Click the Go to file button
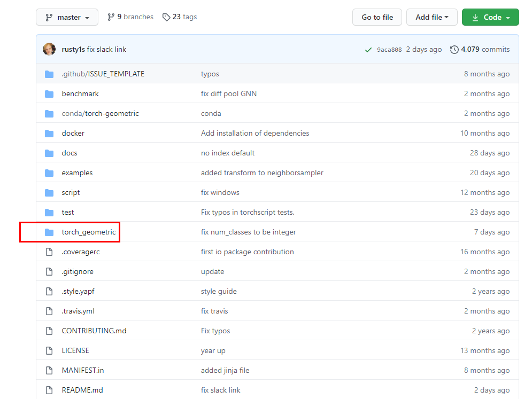The height and width of the screenshot is (399, 532). click(x=377, y=17)
